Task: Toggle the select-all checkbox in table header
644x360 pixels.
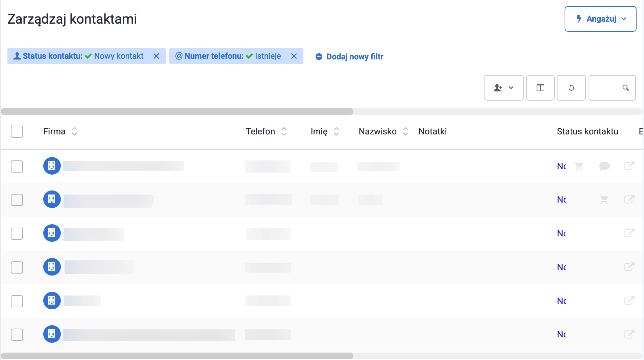Action: click(x=17, y=132)
